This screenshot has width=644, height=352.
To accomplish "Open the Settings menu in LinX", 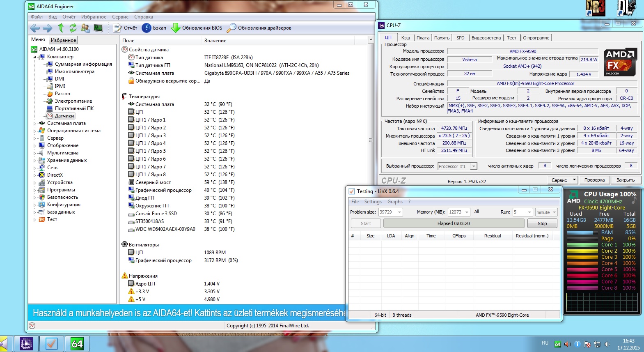I will 373,202.
